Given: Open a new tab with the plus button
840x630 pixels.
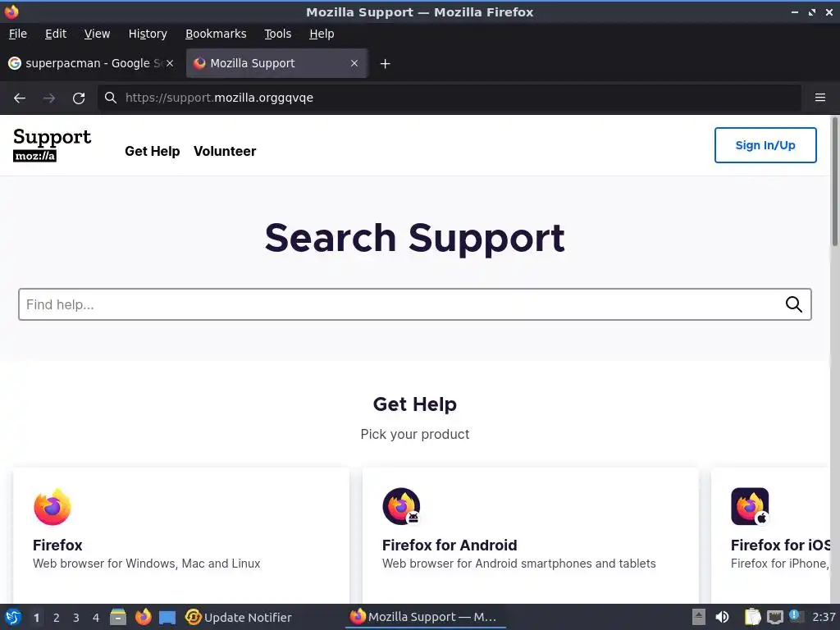Looking at the screenshot, I should (385, 64).
